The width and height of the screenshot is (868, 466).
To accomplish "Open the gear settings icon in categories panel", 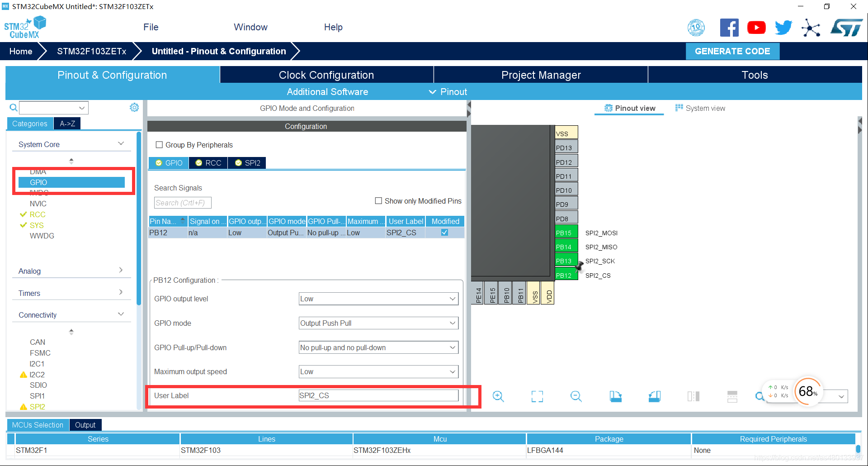I will 134,108.
